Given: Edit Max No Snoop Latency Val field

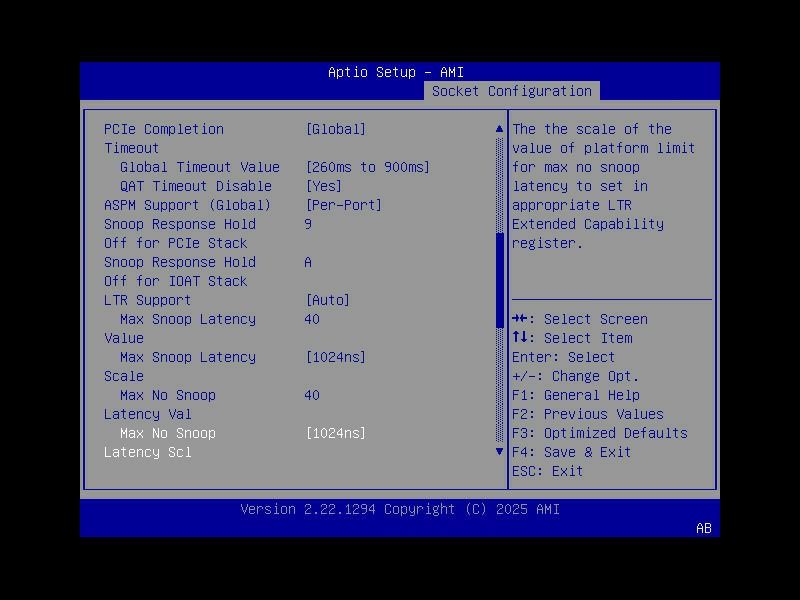Looking at the screenshot, I should click(x=311, y=395).
